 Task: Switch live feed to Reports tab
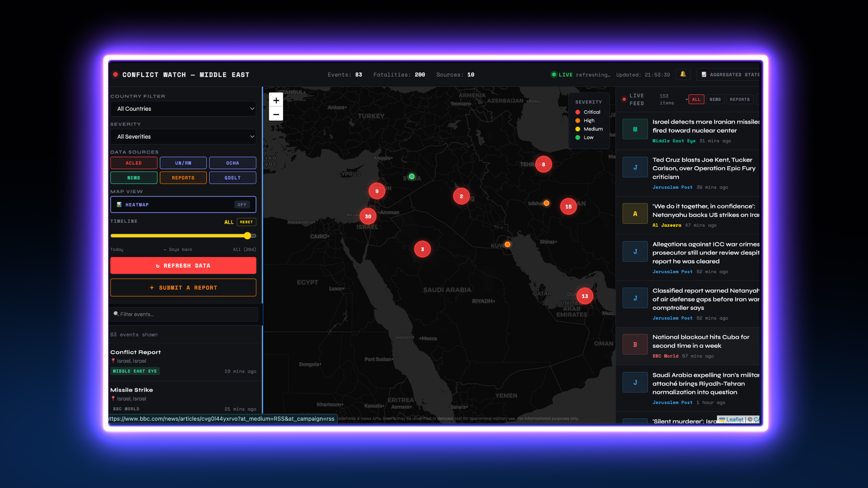tap(739, 100)
